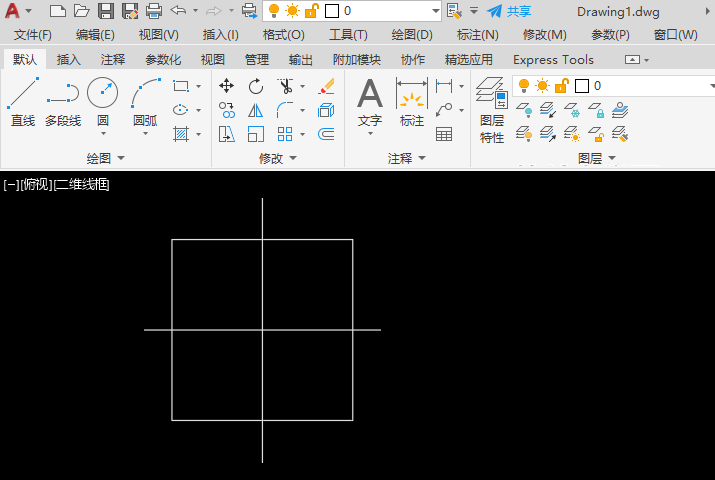This screenshot has height=480, width=715.
Task: Open quick access layer dropdown list
Action: point(436,11)
